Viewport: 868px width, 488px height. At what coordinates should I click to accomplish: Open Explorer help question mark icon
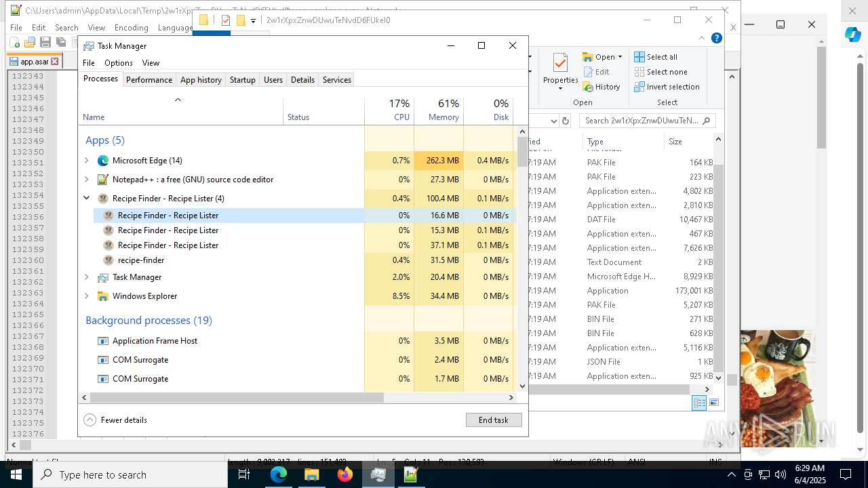(x=716, y=38)
